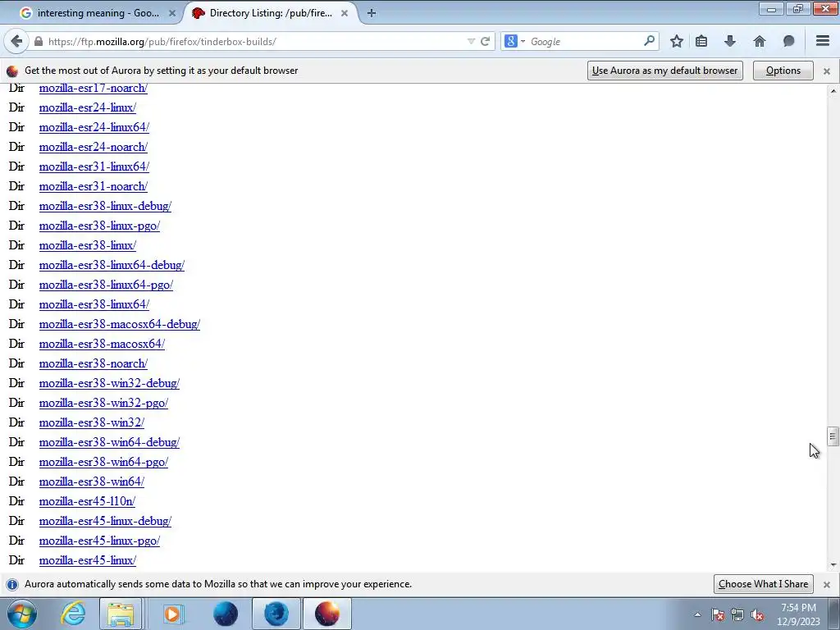This screenshot has height=630, width=840.
Task: Open mozilla-esr38-win64-pgo/ link
Action: pyautogui.click(x=103, y=462)
